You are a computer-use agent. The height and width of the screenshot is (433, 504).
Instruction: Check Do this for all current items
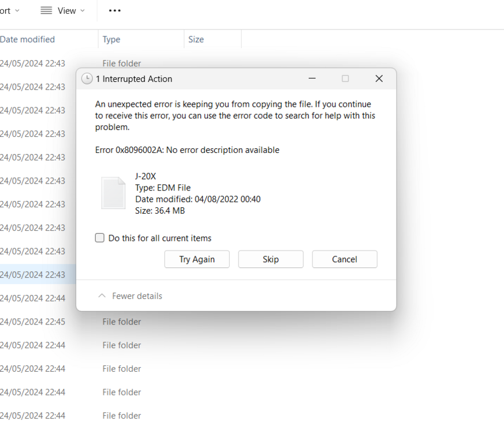point(100,238)
